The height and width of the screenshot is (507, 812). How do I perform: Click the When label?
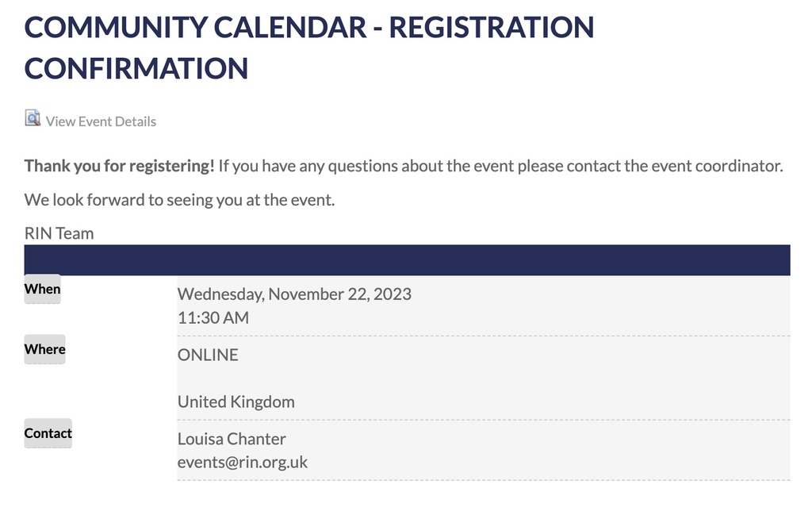[x=43, y=290]
